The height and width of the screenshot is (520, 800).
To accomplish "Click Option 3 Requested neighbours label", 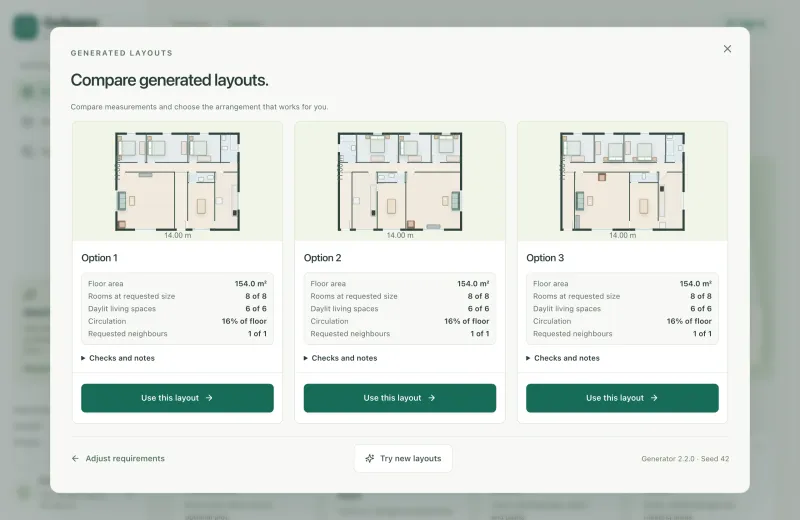I will click(572, 334).
